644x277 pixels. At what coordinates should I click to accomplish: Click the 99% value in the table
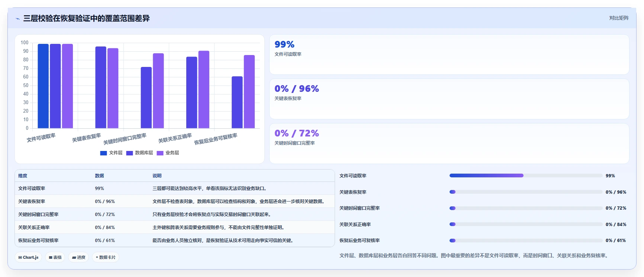click(x=99, y=189)
